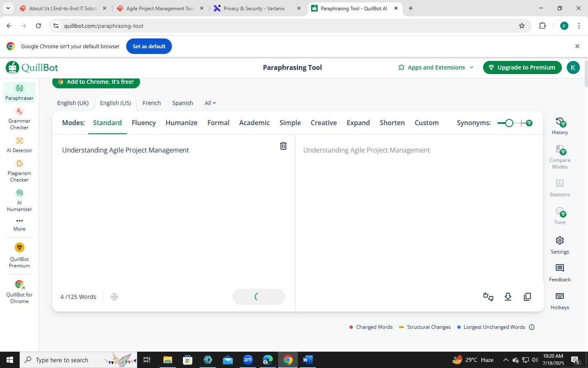Viewport: 588px width, 368px height.
Task: Open Plagiarism Checker from sidebar
Action: tap(19, 171)
